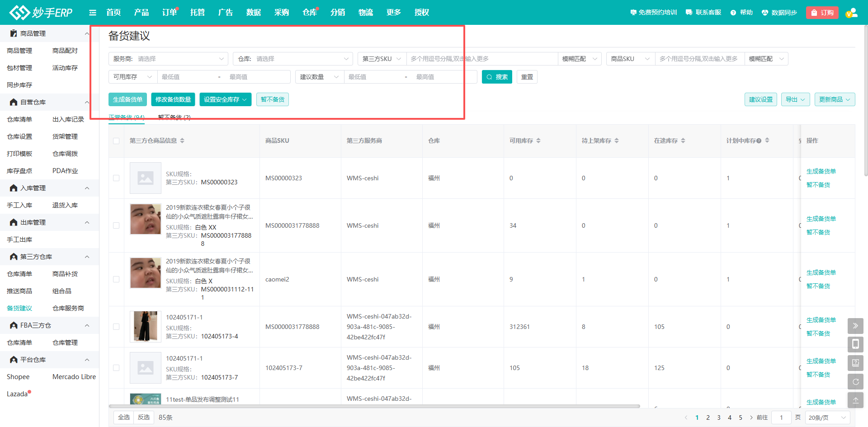
Task: Click the hamburger menu icon beside the logo
Action: [93, 13]
